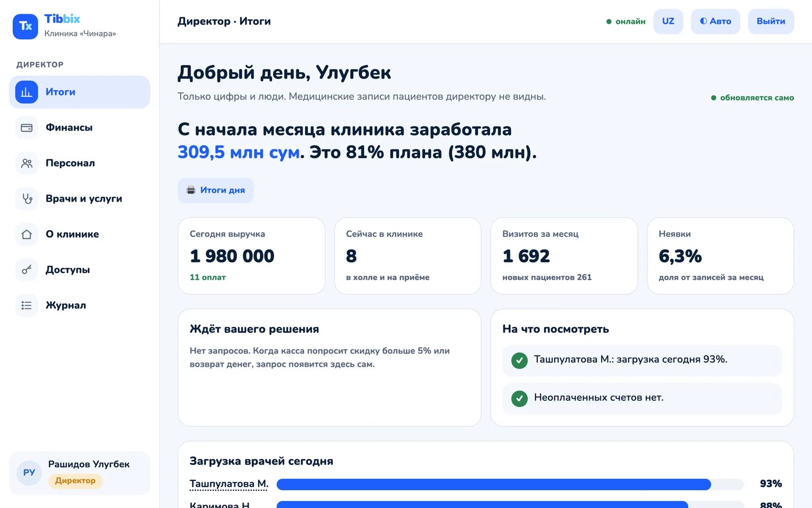Click the Неоплаченных счетов нет notice
Screen dimensions: 812x508
coord(642,399)
